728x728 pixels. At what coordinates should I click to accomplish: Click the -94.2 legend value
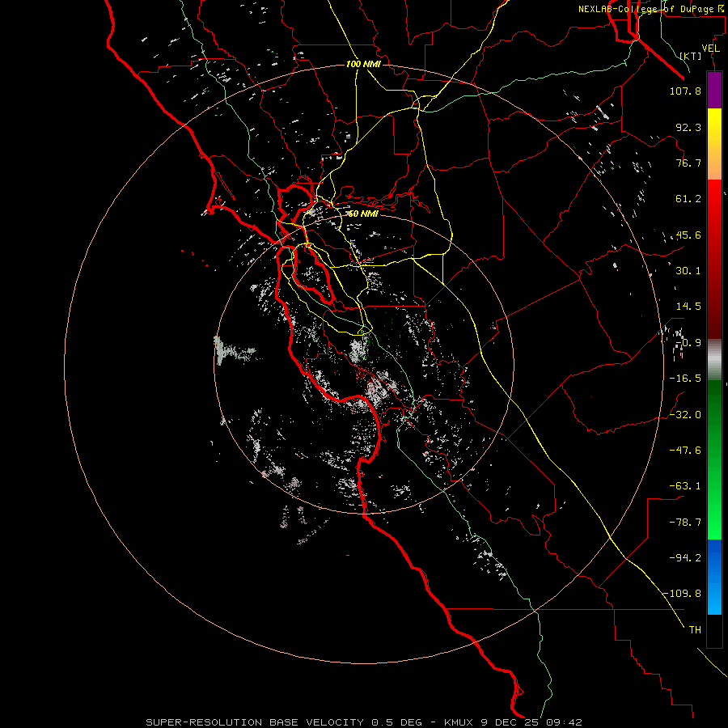685,558
